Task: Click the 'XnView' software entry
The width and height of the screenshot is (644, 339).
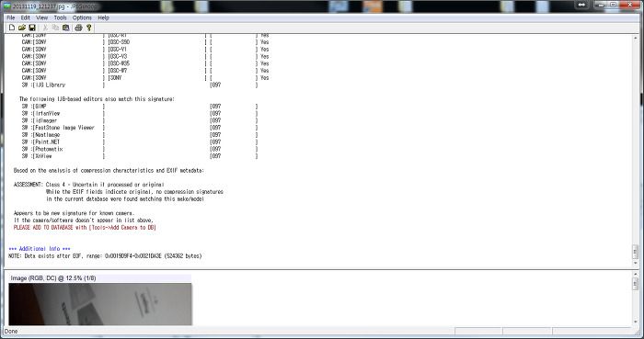Action: [x=43, y=156]
